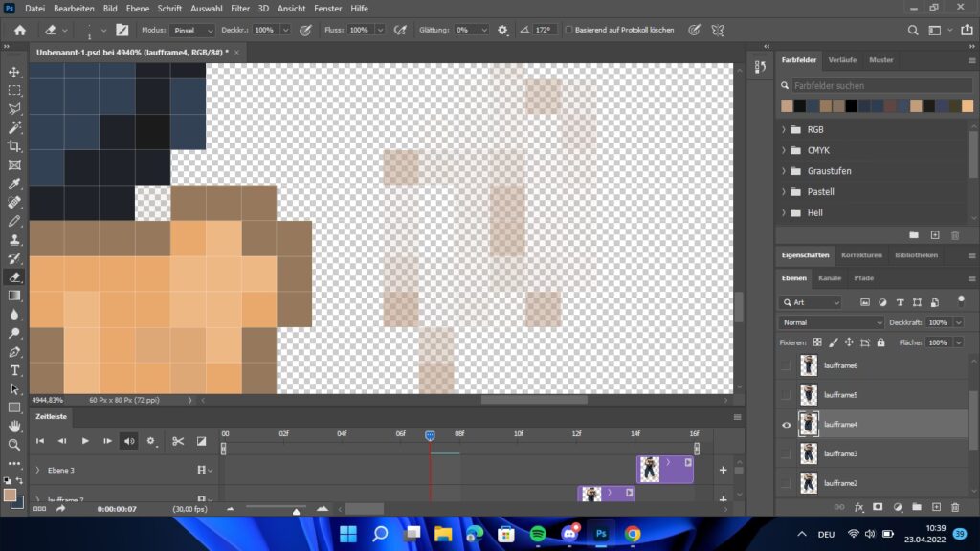This screenshot has height=551, width=980.
Task: Expand the Graustufen swatch folder
Action: [785, 171]
